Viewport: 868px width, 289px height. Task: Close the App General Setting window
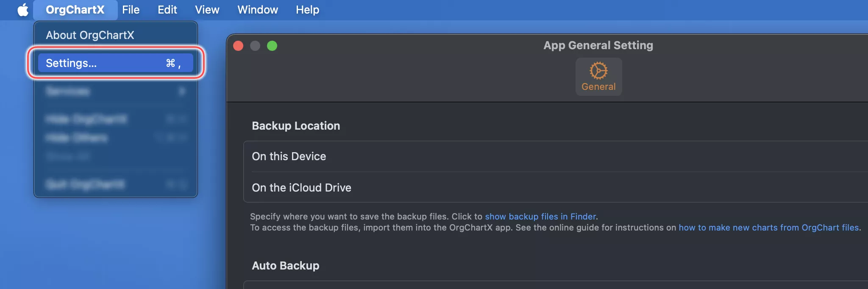(x=238, y=46)
